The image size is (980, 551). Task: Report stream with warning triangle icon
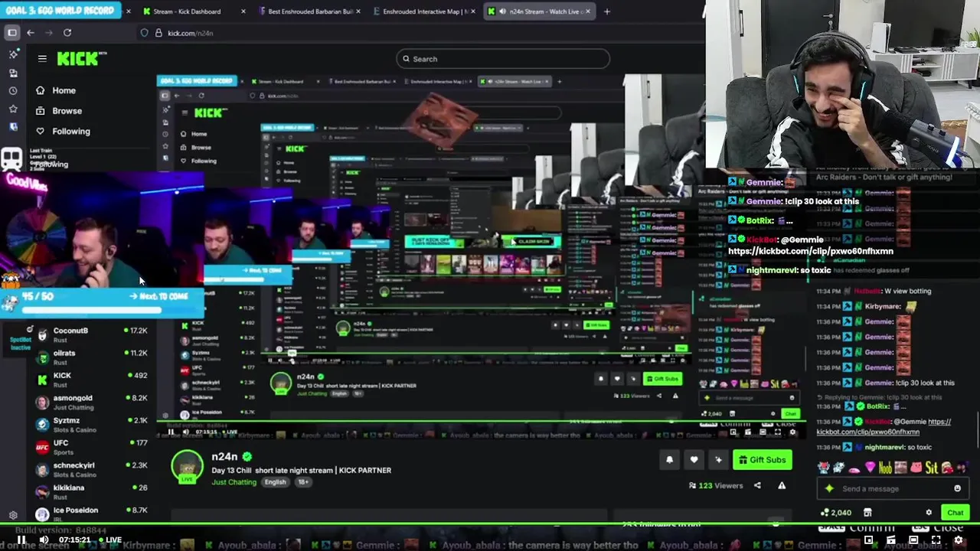coord(782,485)
